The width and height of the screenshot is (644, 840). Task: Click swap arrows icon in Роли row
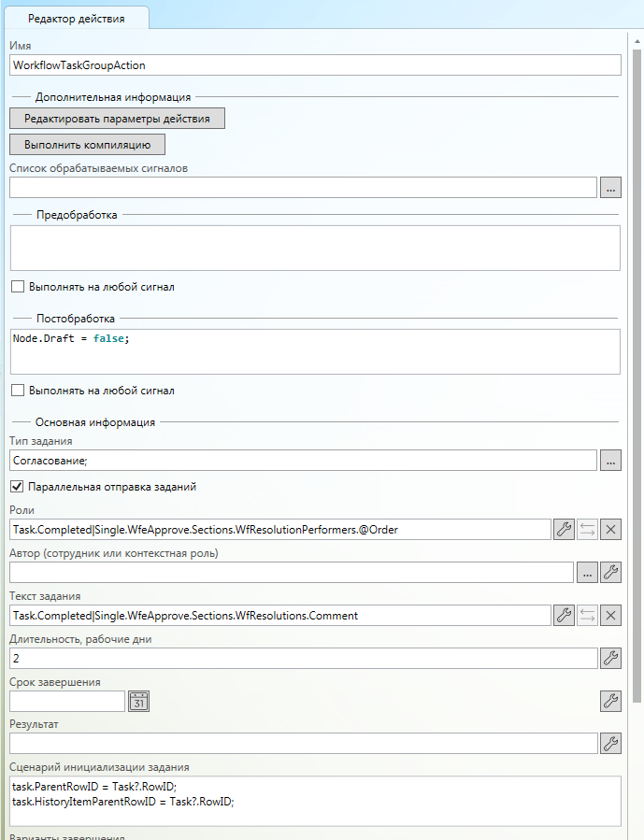[587, 530]
